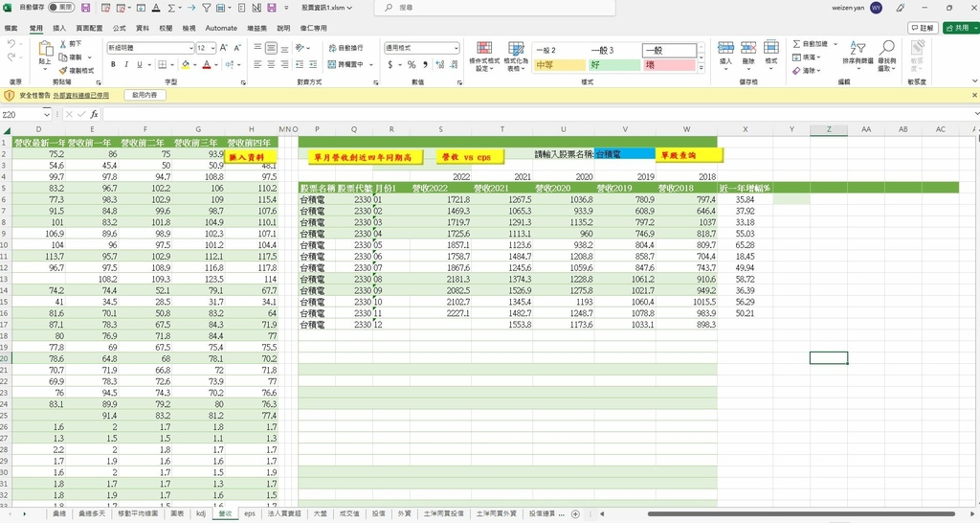Viewport: 980px width, 523px height.
Task: Toggle Top Align vertical alignment
Action: (x=257, y=48)
